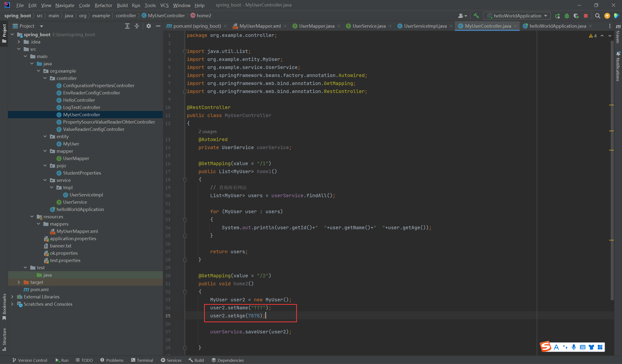Rerun the helloWorldApplication configuration
The image size is (622, 364).
(x=557, y=16)
